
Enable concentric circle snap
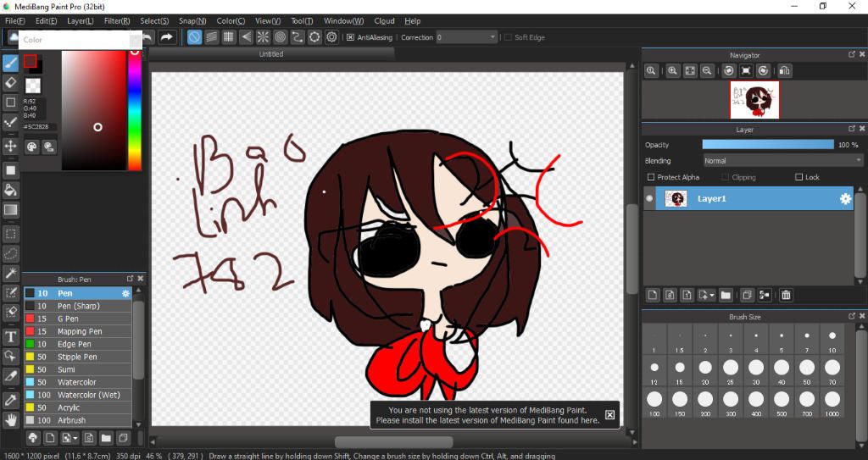coord(280,37)
